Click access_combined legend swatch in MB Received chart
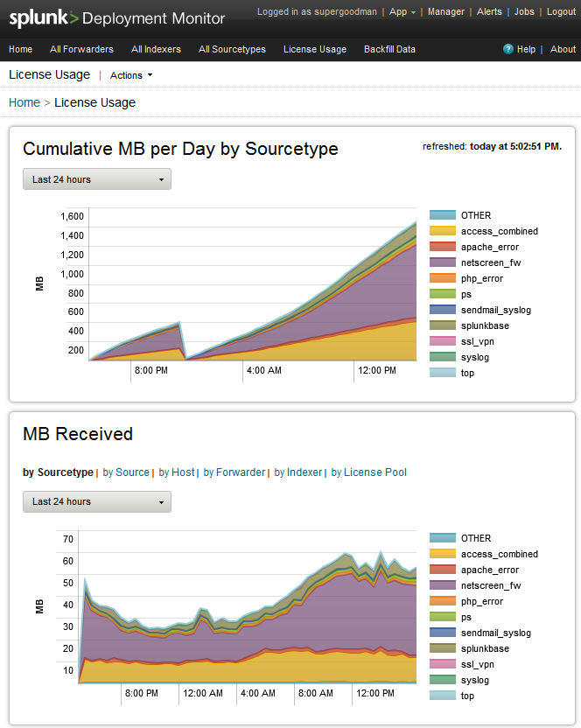This screenshot has width=581, height=728. 443,554
